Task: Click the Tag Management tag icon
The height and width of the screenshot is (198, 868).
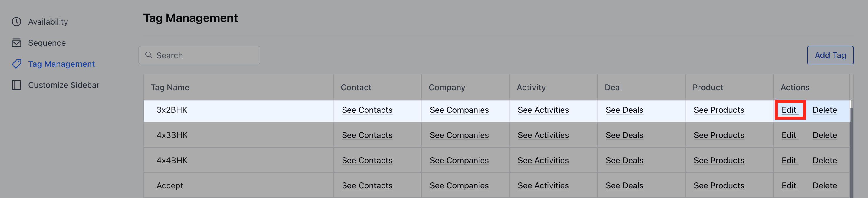Action: tap(16, 64)
